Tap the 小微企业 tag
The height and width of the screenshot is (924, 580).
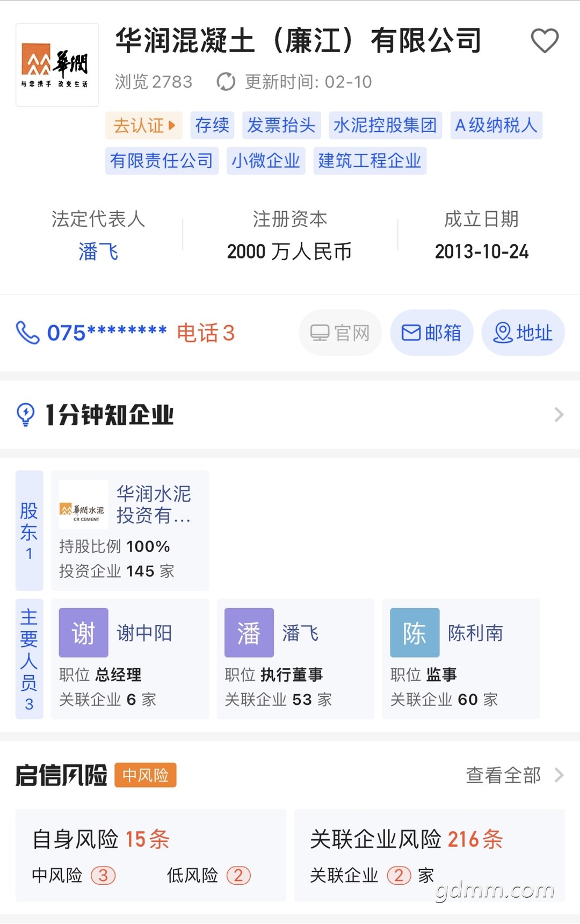point(266,161)
